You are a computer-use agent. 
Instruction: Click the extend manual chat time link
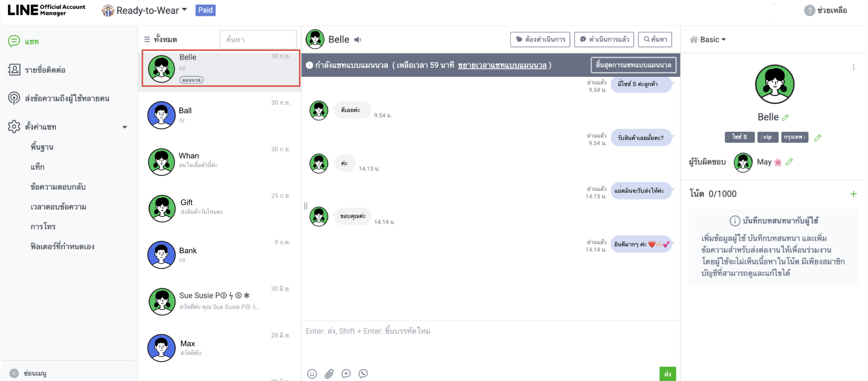(502, 65)
